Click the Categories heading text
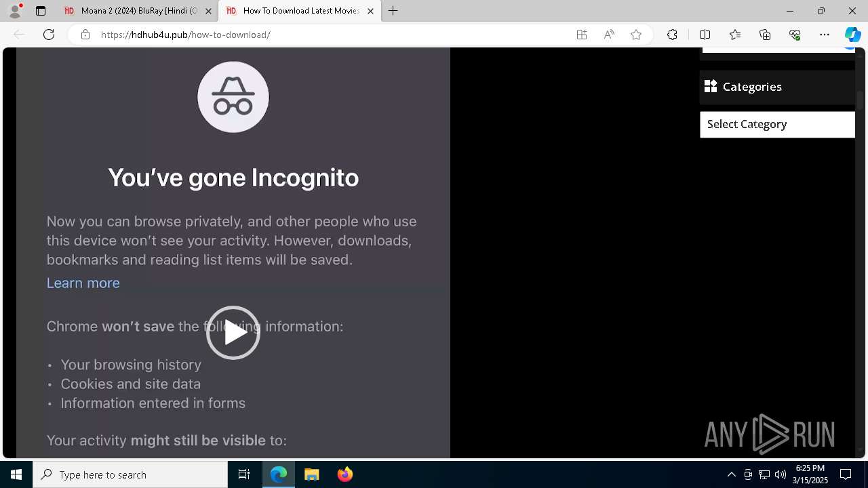868x488 pixels. [752, 87]
